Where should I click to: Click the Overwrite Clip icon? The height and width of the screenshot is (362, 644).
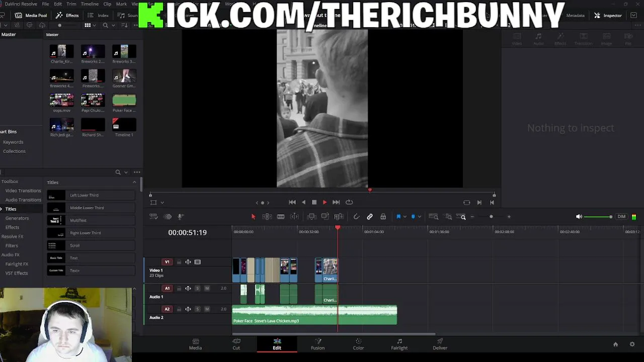tap(325, 217)
